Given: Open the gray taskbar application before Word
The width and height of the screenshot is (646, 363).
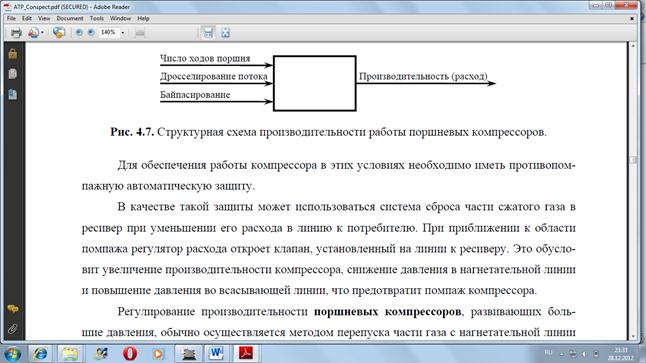Looking at the screenshot, I should click(188, 354).
